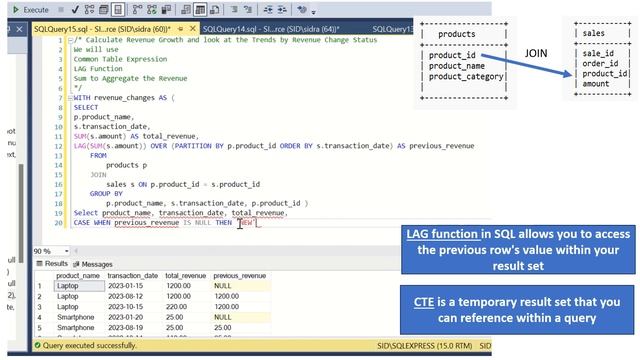Click the Cancel Executing Query stop icon
This screenshot has height=360, width=640.
[x=61, y=9]
